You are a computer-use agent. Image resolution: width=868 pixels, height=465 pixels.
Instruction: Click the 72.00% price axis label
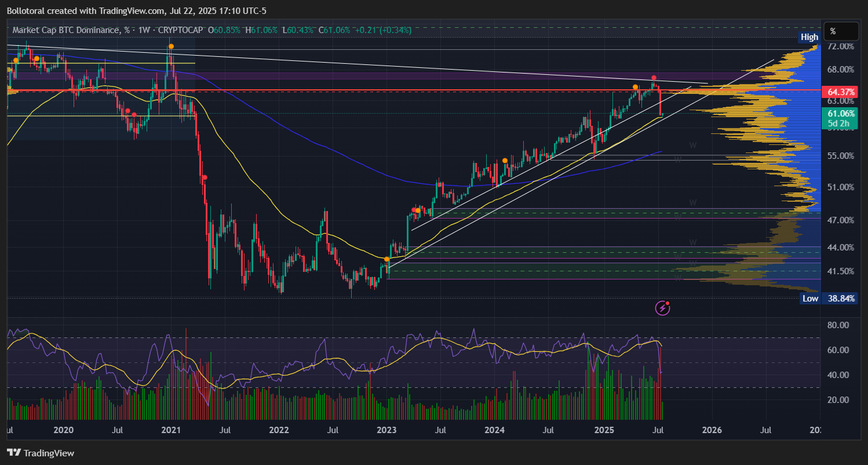pyautogui.click(x=840, y=46)
